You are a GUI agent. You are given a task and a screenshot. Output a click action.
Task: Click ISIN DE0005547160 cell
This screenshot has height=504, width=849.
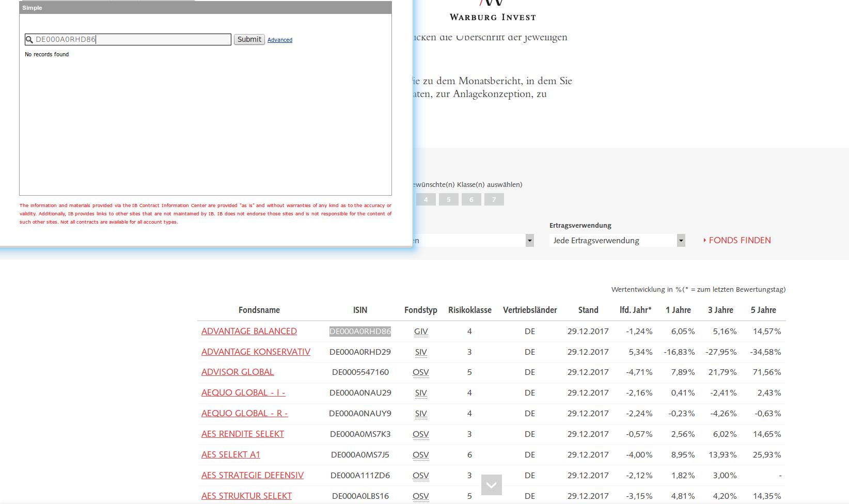[360, 372]
